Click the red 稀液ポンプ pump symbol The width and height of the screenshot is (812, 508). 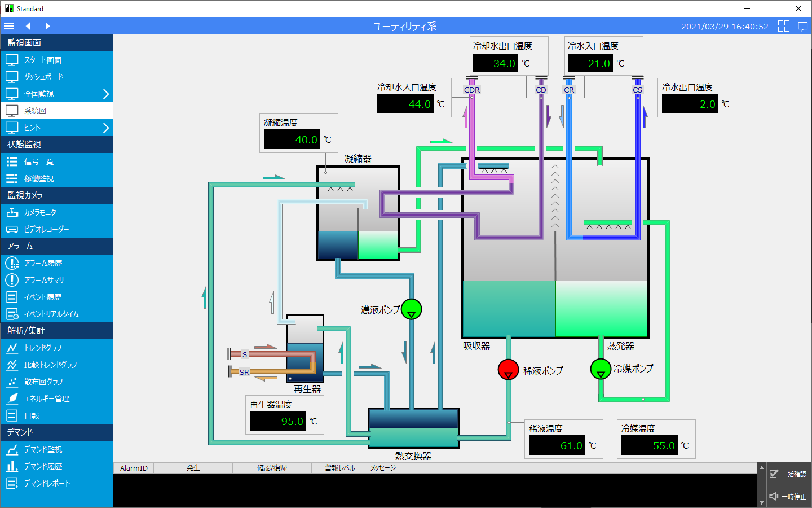[x=508, y=370]
